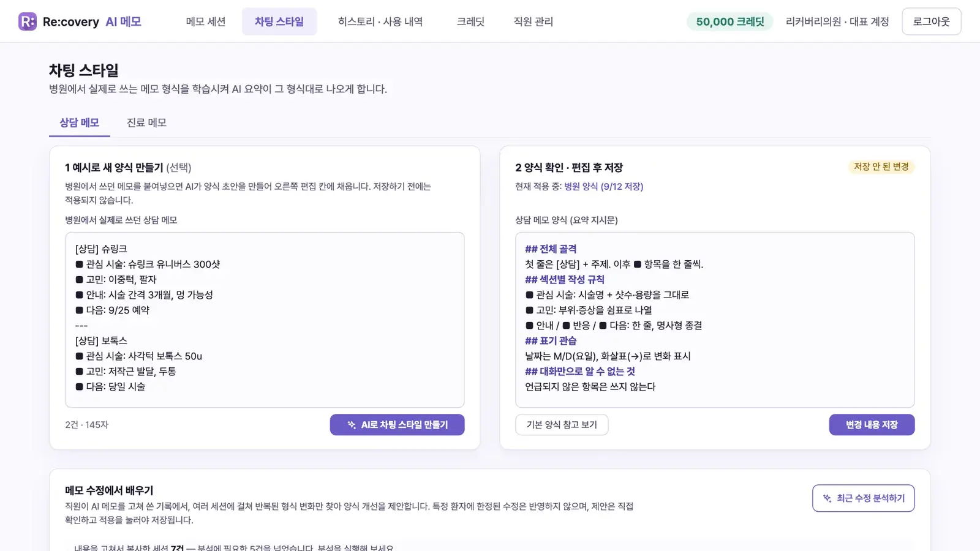This screenshot has height=551, width=980.
Task: Select the 차팅 스타일 nav item
Action: point(279,21)
